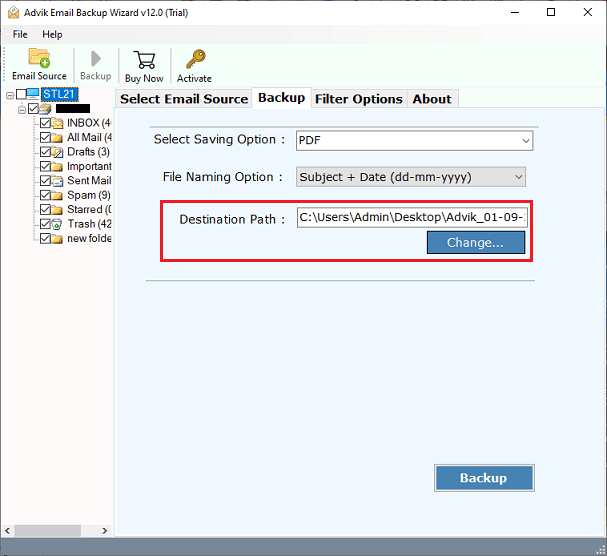Image resolution: width=607 pixels, height=556 pixels.
Task: Minimize the Advik Email Backup Wizard window
Action: click(515, 12)
